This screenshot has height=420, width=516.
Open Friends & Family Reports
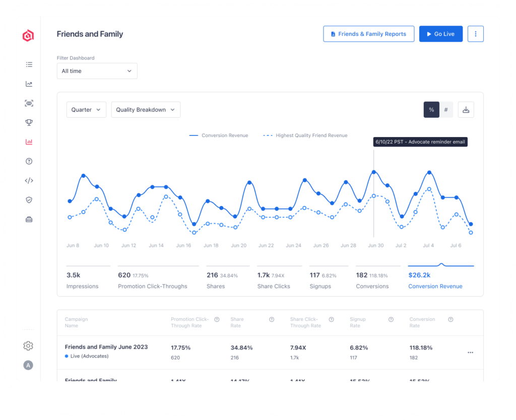(x=368, y=34)
